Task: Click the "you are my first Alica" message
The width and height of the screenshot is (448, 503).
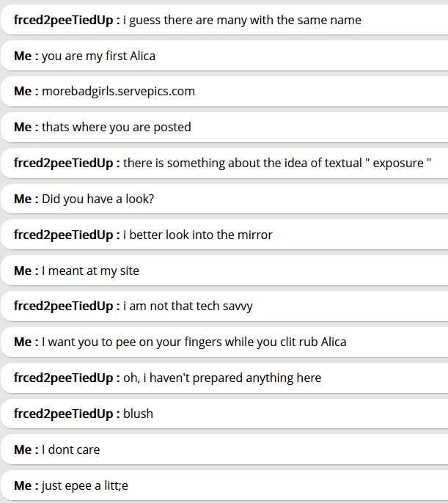Action: (x=98, y=56)
